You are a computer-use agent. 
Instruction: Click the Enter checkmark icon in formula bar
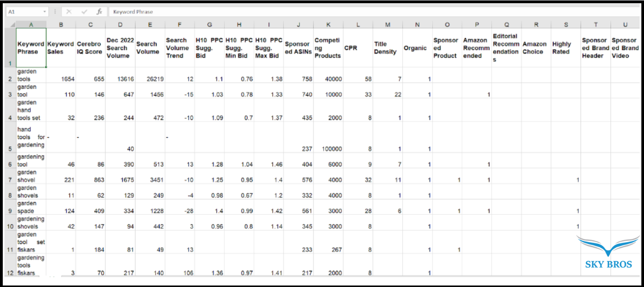[x=84, y=12]
